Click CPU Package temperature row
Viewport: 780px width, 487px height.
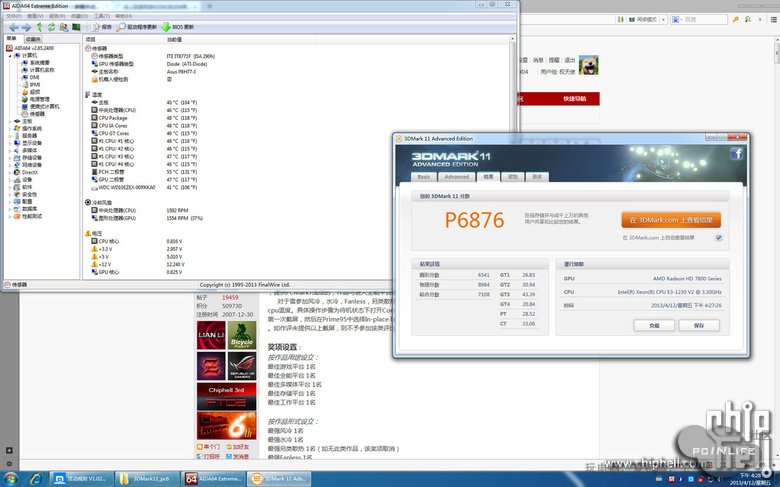pyautogui.click(x=144, y=118)
